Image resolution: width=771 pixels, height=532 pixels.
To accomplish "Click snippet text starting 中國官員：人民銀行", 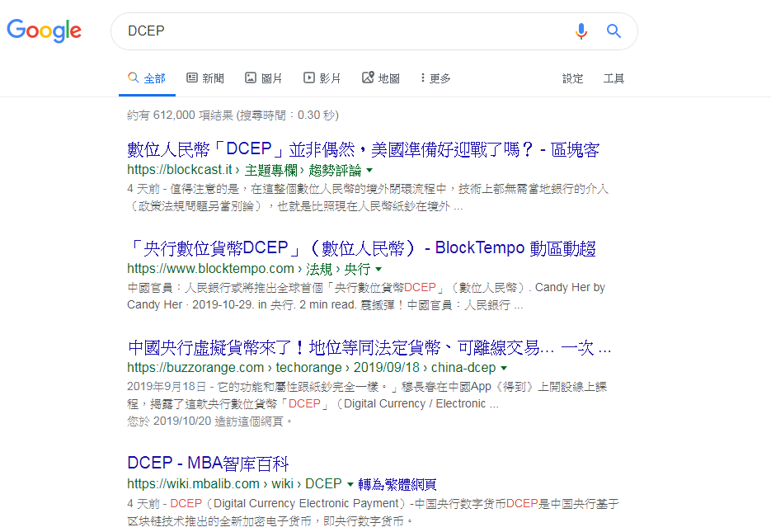I will 366,296.
